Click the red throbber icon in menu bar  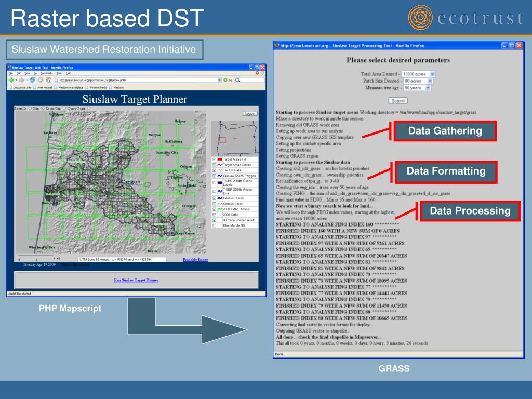click(257, 73)
